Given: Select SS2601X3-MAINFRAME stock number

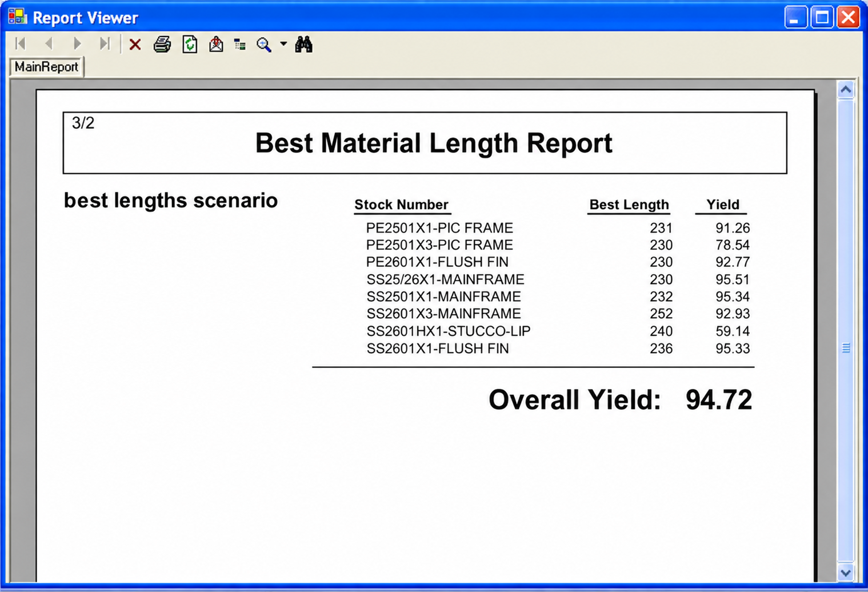Looking at the screenshot, I should 443,314.
